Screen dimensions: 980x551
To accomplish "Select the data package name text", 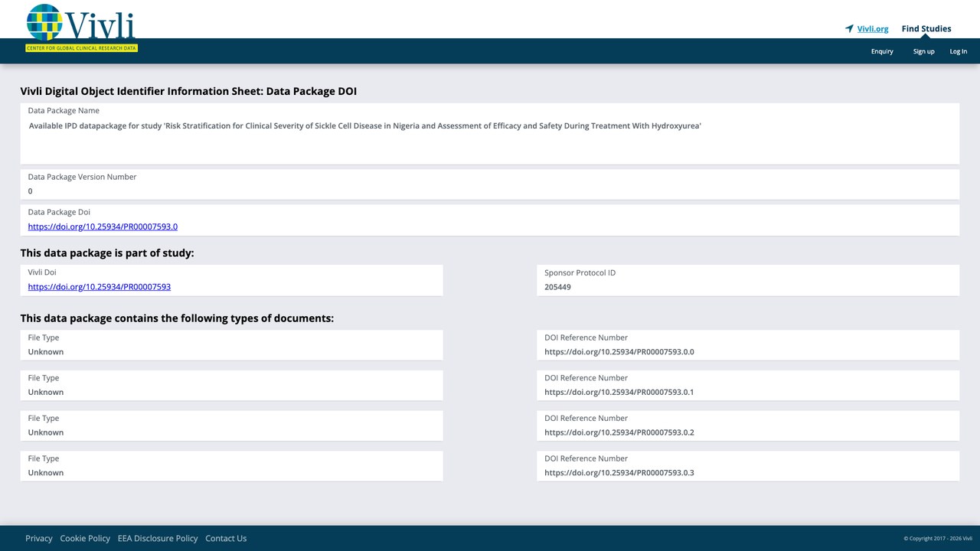I will pyautogui.click(x=365, y=126).
